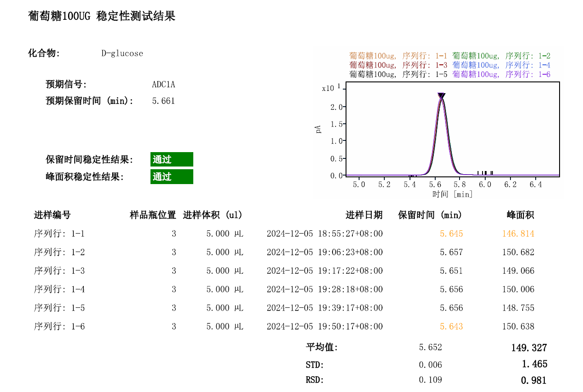Click the 进样体积 (ul) column header
The height and width of the screenshot is (392, 583).
(x=213, y=215)
